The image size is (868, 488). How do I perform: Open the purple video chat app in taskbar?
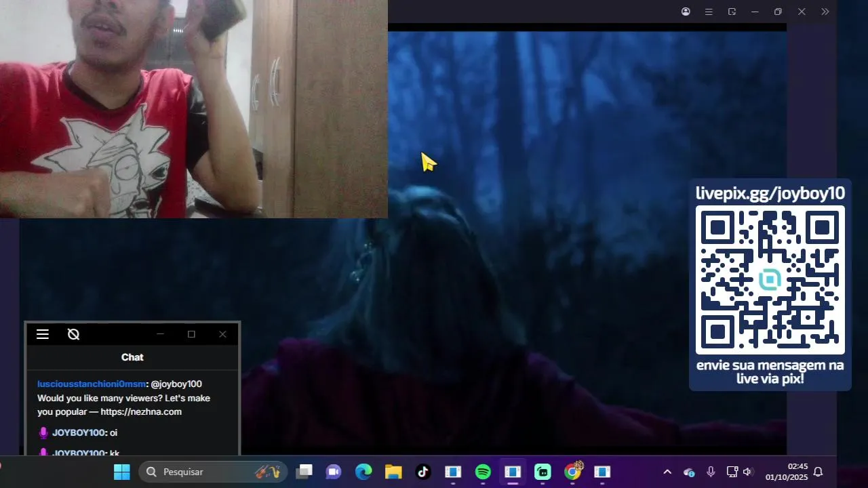333,472
